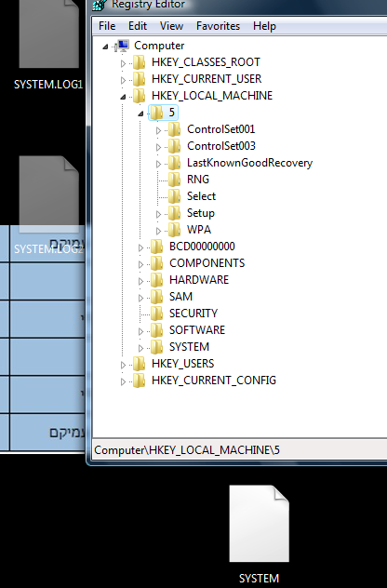Click the SYSTEM.LOG1 file name label
387x588 pixels.
pos(48,85)
